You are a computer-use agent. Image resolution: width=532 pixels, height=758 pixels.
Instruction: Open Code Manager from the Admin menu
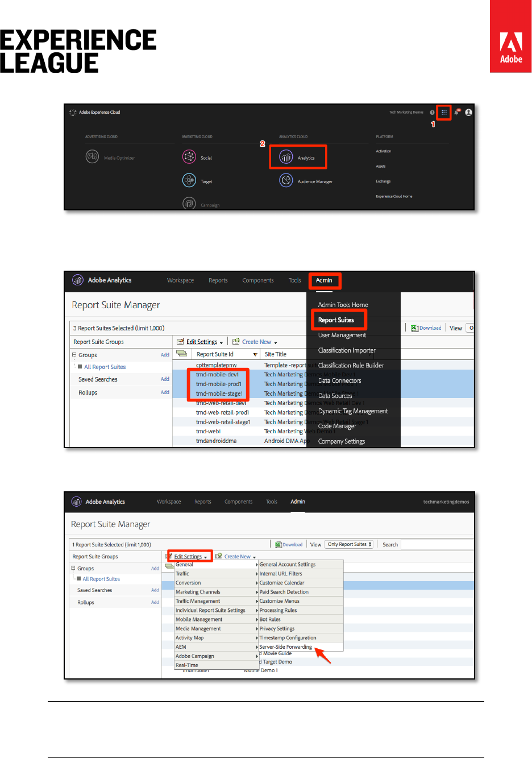coord(337,426)
